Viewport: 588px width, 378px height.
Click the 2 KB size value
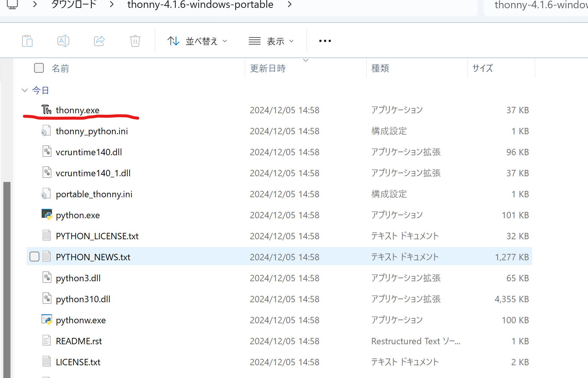[520, 362]
